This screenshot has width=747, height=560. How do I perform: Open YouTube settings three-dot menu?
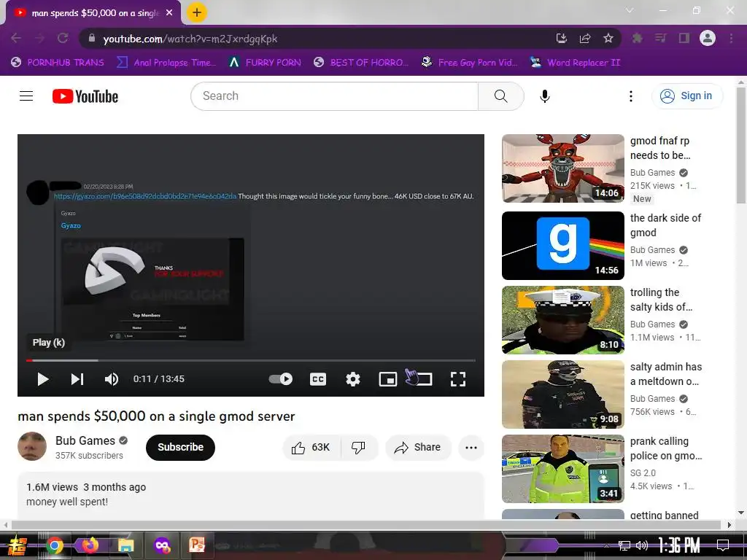pyautogui.click(x=631, y=96)
